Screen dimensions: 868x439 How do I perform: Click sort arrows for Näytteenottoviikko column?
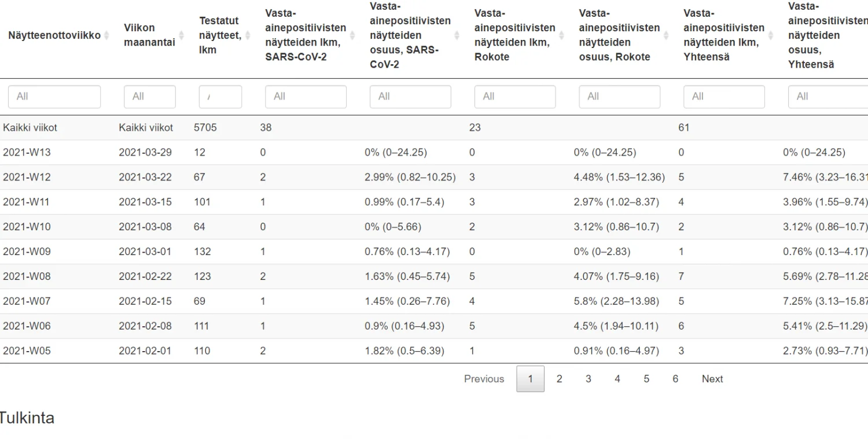coord(106,35)
